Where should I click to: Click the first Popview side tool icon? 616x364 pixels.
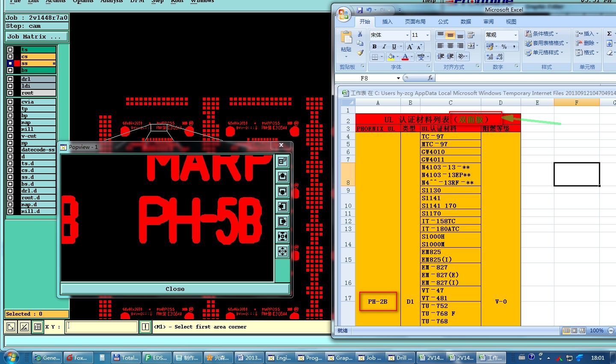click(x=282, y=161)
